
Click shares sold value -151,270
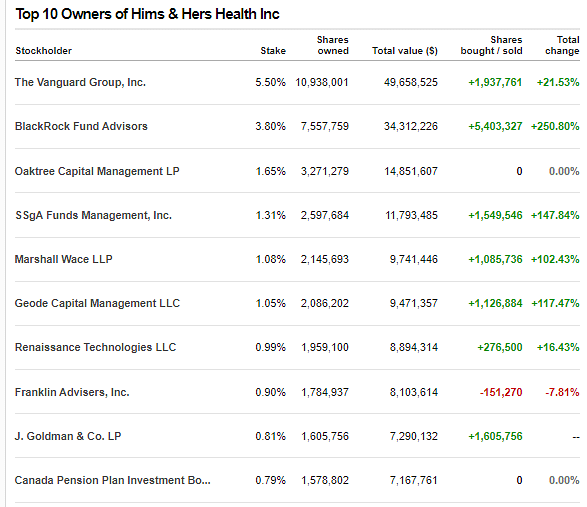point(501,392)
